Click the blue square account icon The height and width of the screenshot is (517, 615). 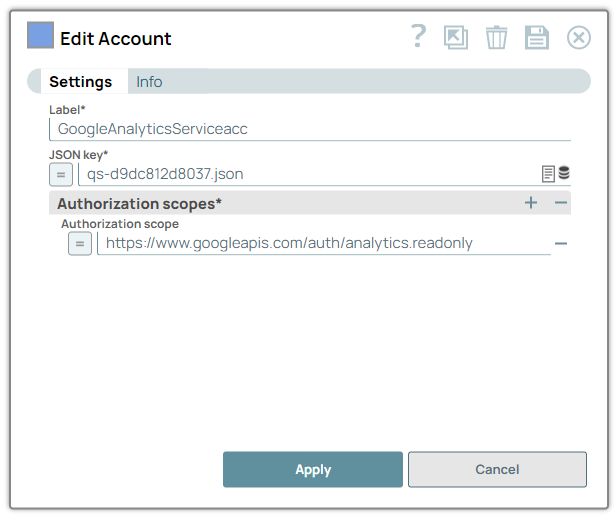coord(40,37)
